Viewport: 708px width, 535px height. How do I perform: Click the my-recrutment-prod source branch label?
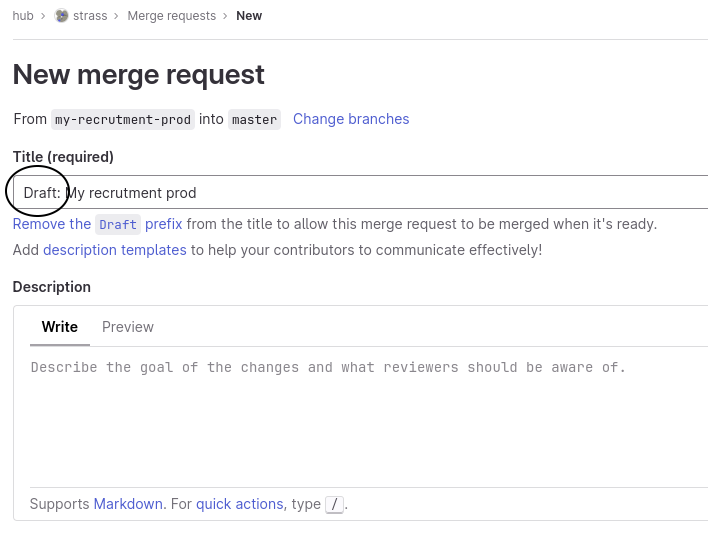(x=123, y=120)
